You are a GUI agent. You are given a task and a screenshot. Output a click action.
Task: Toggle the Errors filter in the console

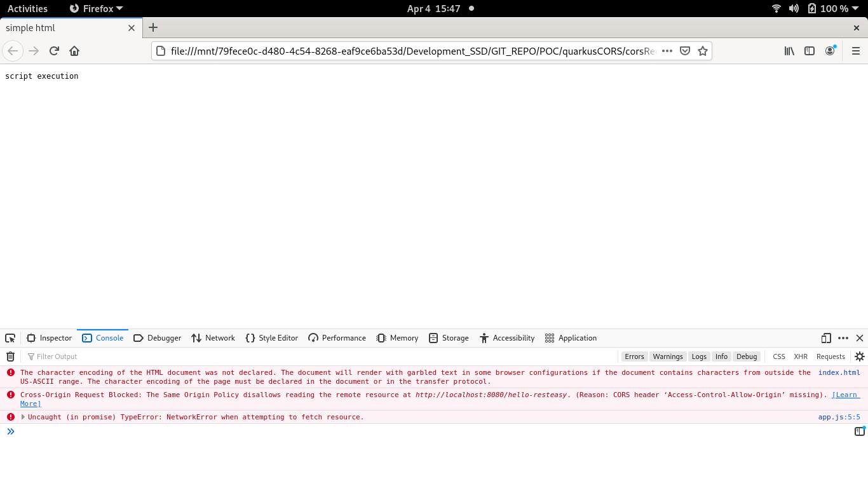click(x=634, y=356)
